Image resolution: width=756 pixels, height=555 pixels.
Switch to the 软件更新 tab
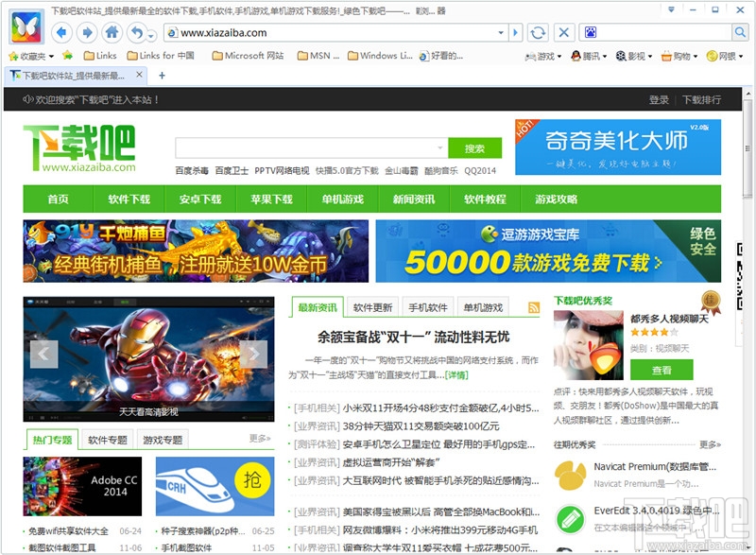[372, 307]
